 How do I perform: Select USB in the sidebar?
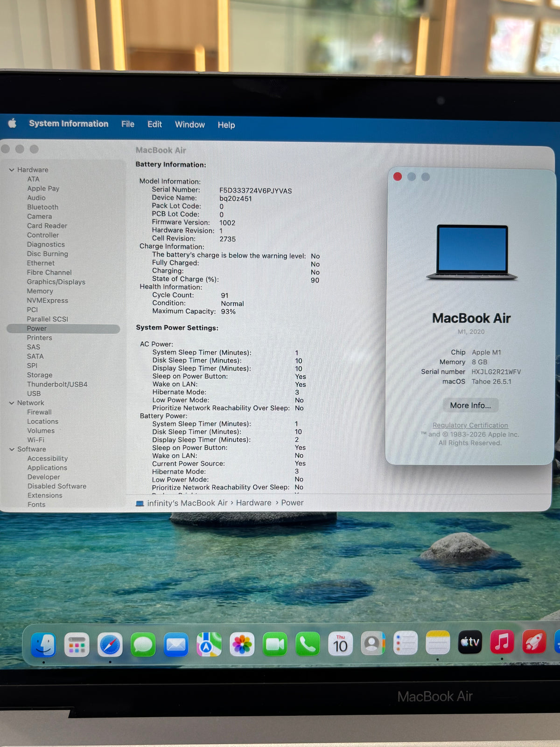coord(34,394)
